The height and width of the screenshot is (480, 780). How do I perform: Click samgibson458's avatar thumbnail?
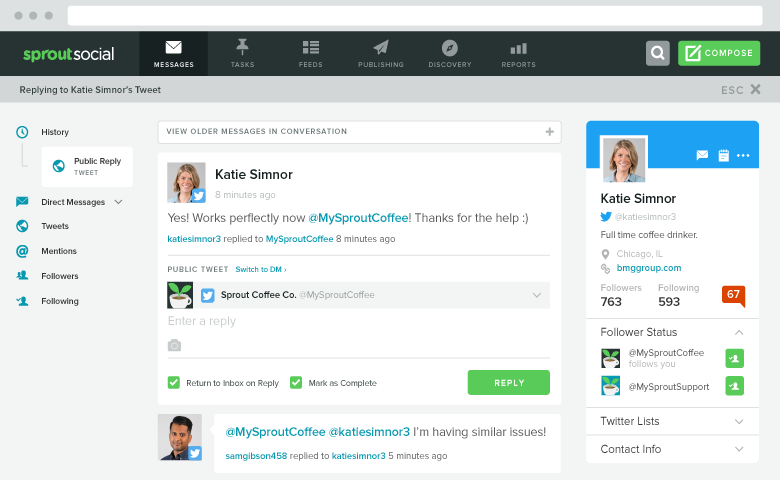tap(180, 437)
